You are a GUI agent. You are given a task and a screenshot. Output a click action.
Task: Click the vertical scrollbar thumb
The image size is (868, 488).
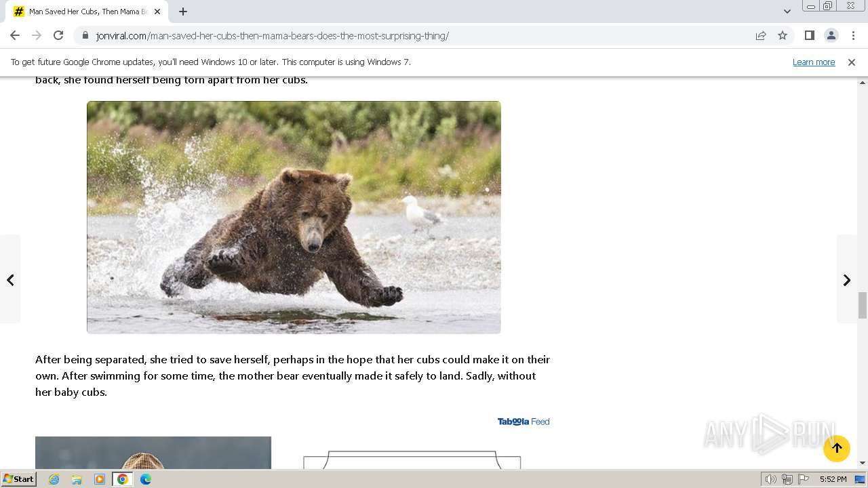pos(863,305)
